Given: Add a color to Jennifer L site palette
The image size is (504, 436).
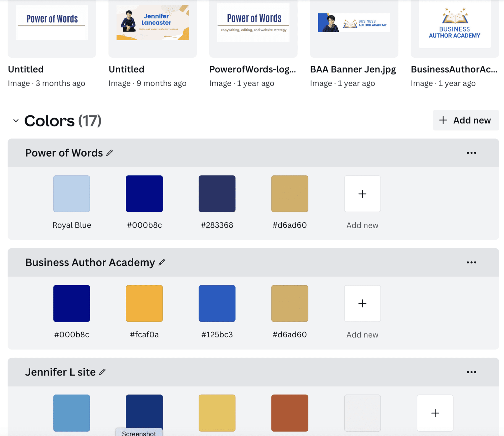Looking at the screenshot, I should click(x=435, y=413).
